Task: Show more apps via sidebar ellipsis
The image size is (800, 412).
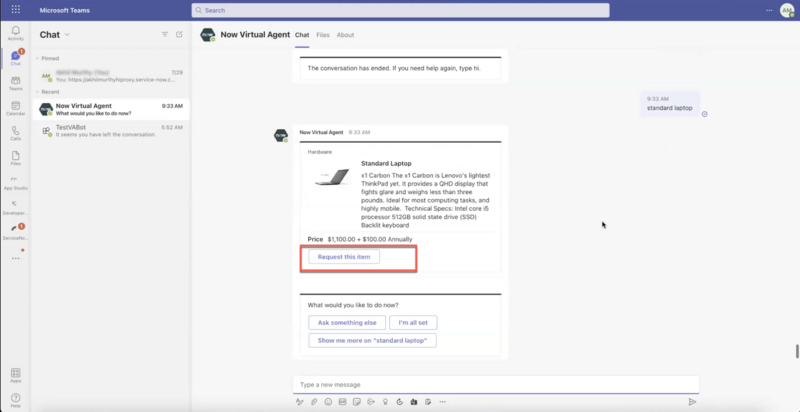Action: click(15, 259)
